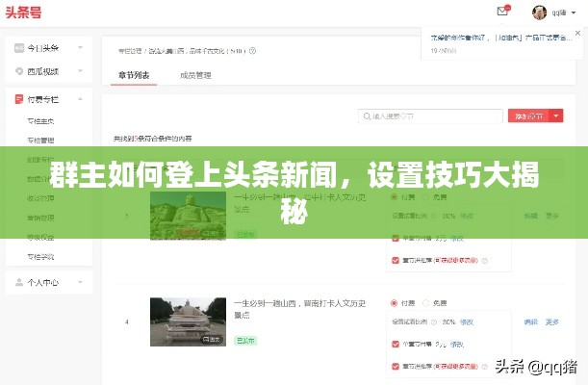Toggle 可获得更多流量 checkbox in row 4
This screenshot has width=588, height=385.
(x=396, y=367)
